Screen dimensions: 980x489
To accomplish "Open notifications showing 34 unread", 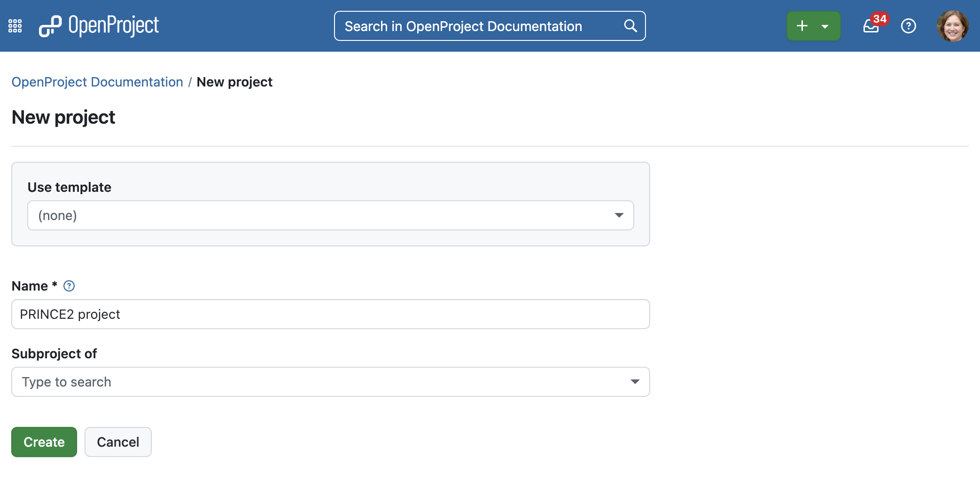I will coord(871,27).
